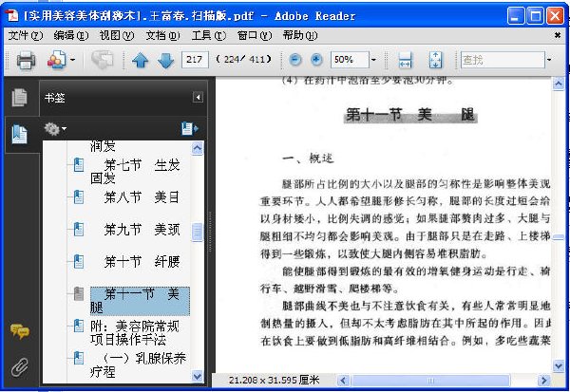Collapse the bookmarks panel with arrow button
Screen dimensions: 570x392
click(198, 98)
